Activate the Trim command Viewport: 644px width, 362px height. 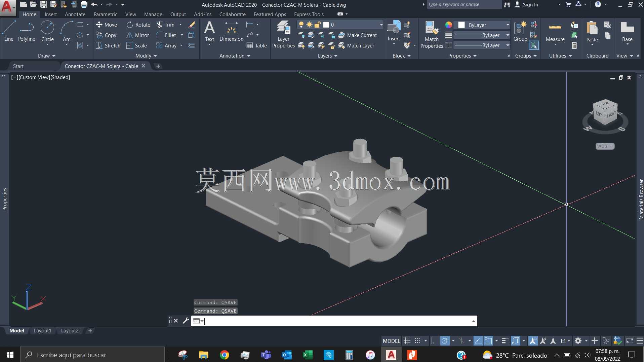coord(165,25)
